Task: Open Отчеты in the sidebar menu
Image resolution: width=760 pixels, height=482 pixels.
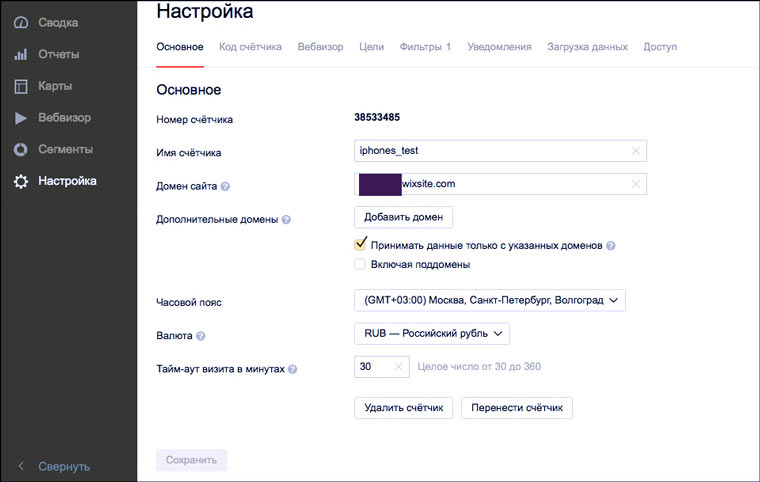Action: click(x=59, y=54)
